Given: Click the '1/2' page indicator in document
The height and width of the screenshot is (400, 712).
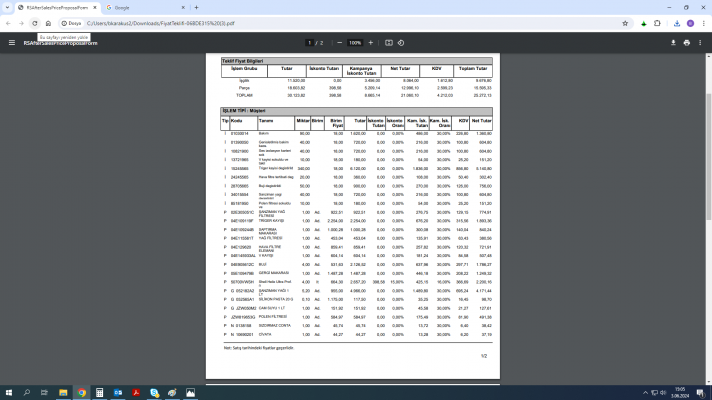Looking at the screenshot, I should pyautogui.click(x=484, y=356).
